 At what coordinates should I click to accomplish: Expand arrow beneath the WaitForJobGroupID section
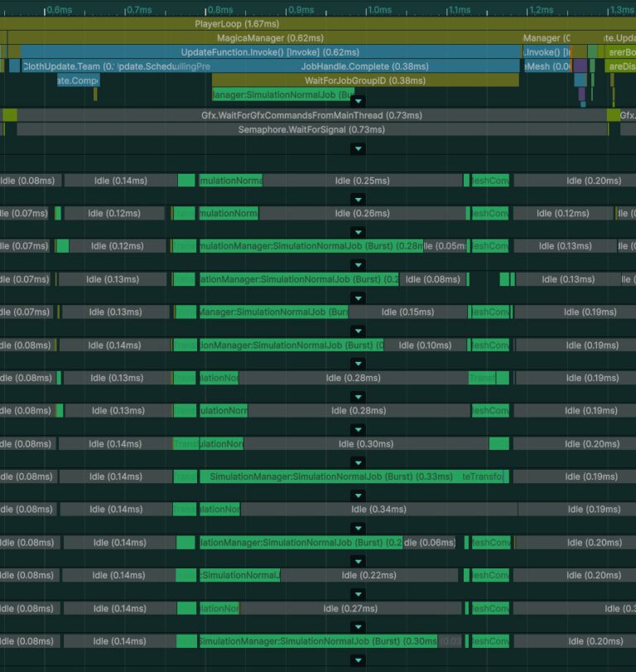358,102
